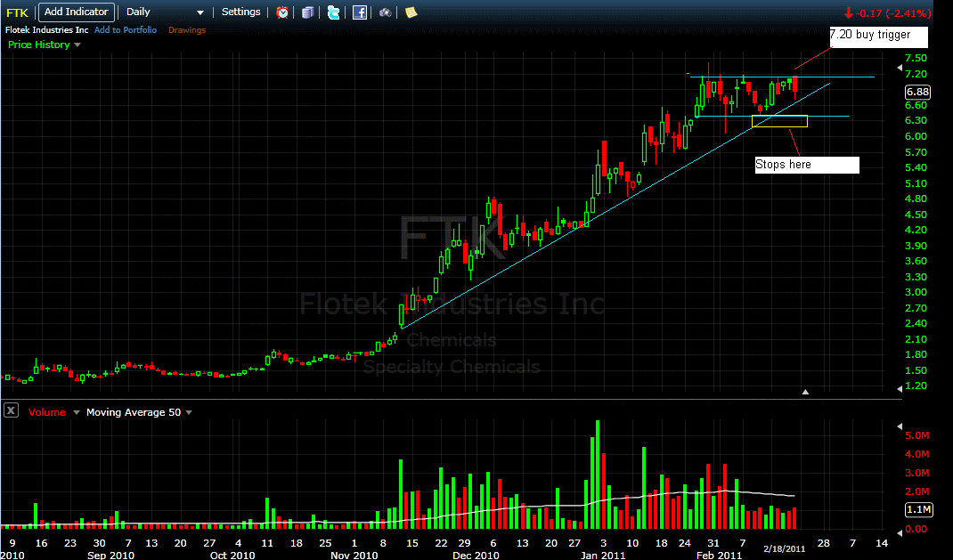Screen dimensions: 953x560
Task: Expand the Moving Average 50 dropdown arrow
Action: (189, 412)
